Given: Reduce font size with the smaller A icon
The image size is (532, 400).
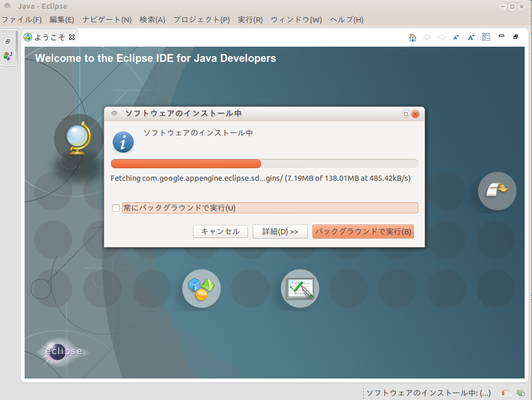Looking at the screenshot, I should tap(456, 37).
